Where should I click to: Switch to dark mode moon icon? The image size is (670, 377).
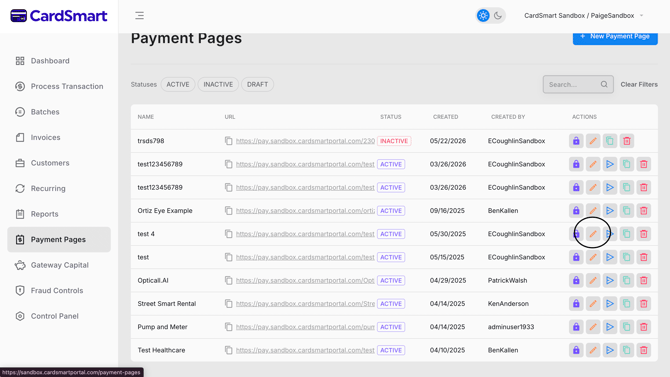pyautogui.click(x=498, y=16)
